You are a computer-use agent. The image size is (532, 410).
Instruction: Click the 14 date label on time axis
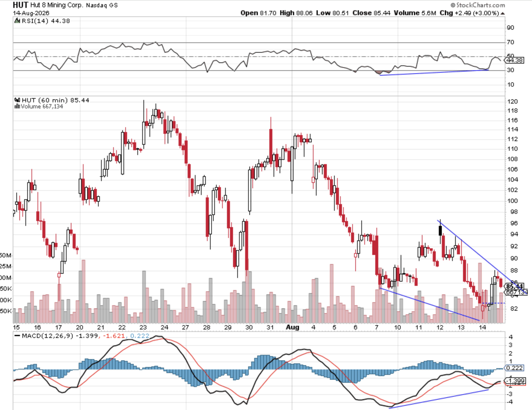[482, 327]
